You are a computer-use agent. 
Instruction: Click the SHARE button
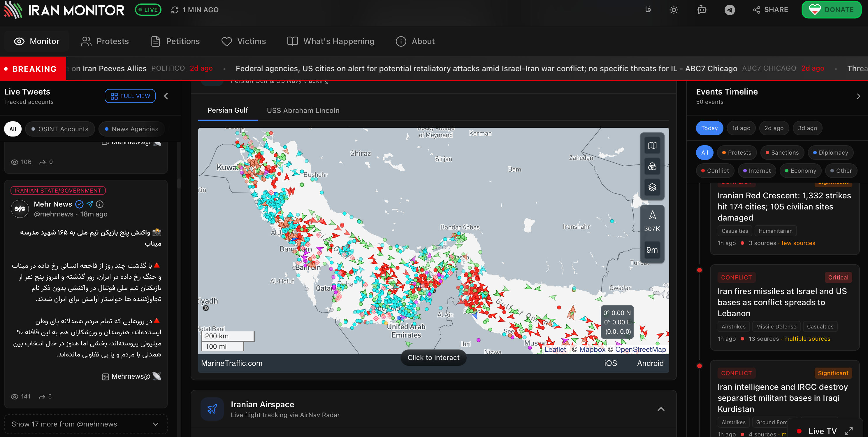pos(770,10)
